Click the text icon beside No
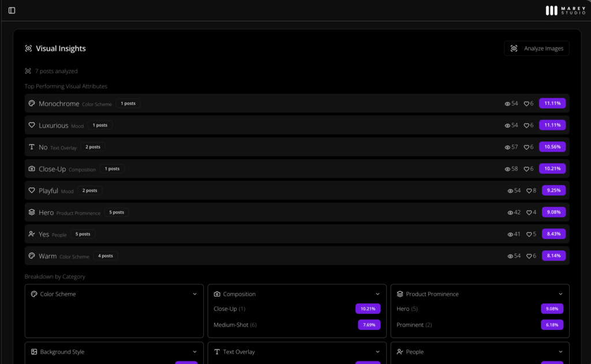The height and width of the screenshot is (364, 591). click(x=32, y=147)
